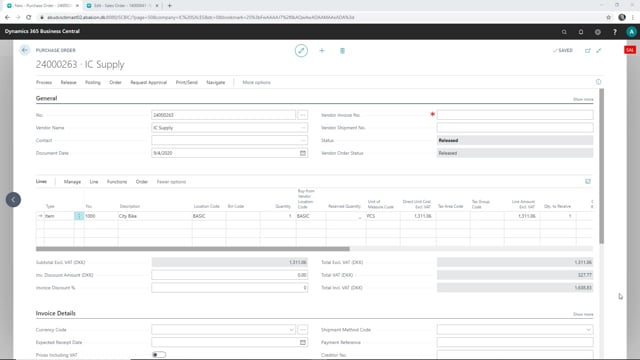Click the browser back arrow
The image size is (640, 360).
[x=7, y=18]
